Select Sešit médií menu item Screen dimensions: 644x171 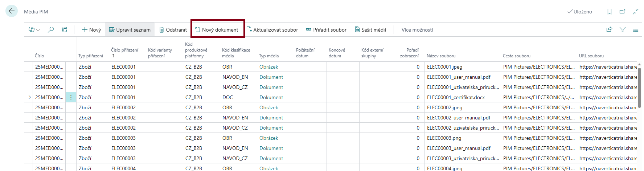pos(370,30)
